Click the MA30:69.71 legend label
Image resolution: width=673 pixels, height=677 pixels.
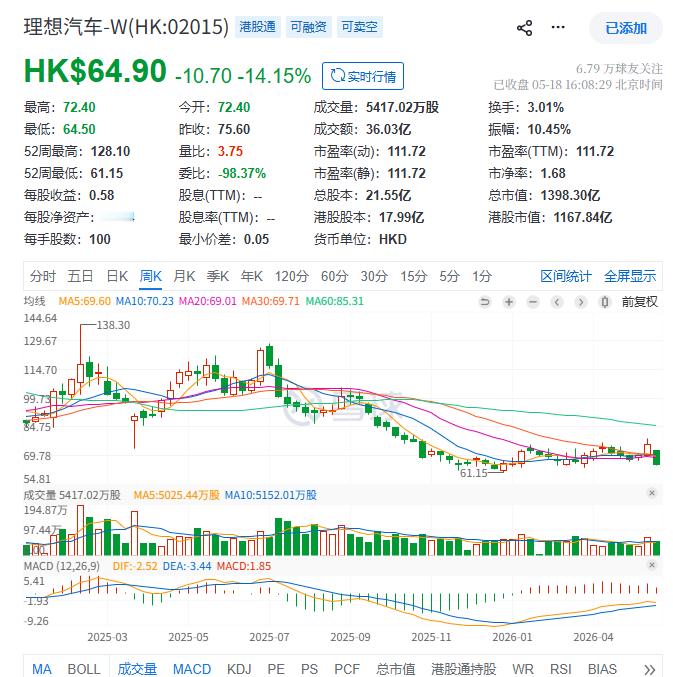click(271, 301)
